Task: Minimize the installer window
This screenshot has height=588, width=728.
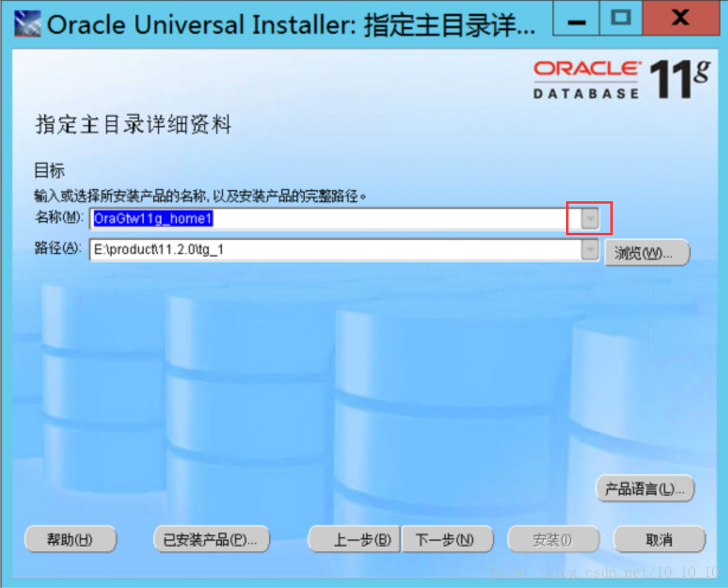Action: coord(576,18)
